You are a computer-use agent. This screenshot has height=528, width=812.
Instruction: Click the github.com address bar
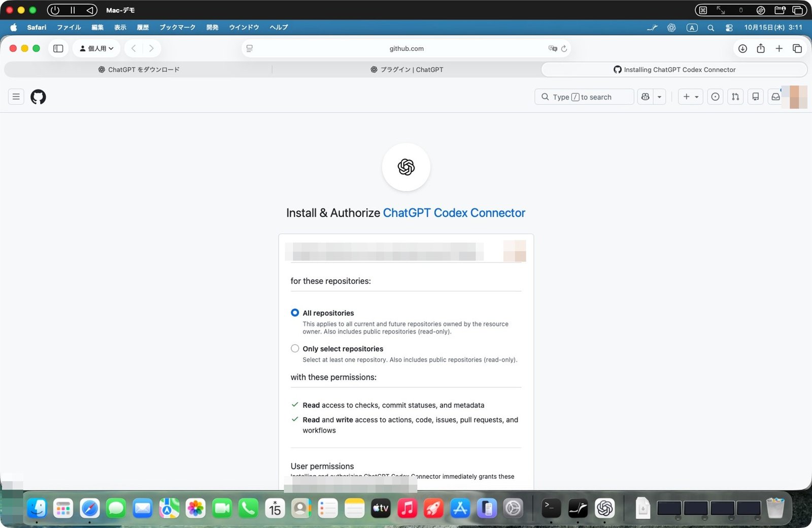[x=406, y=48]
